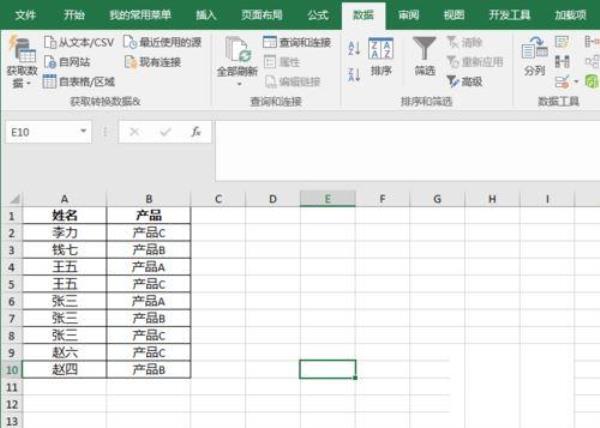Click the select-all corner triangle
Viewport: 600px width, 428px height.
coord(15,199)
